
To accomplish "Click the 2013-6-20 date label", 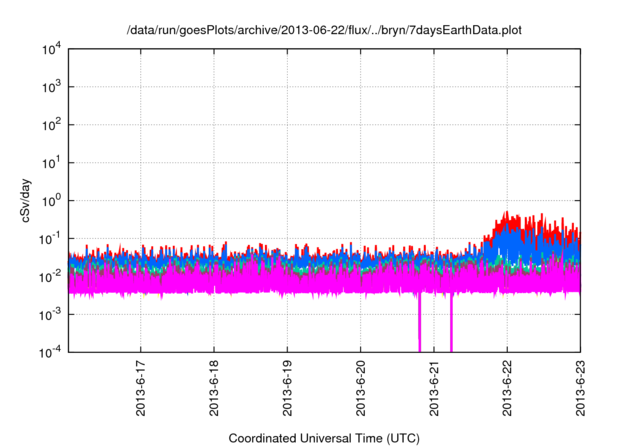I will point(360,388).
